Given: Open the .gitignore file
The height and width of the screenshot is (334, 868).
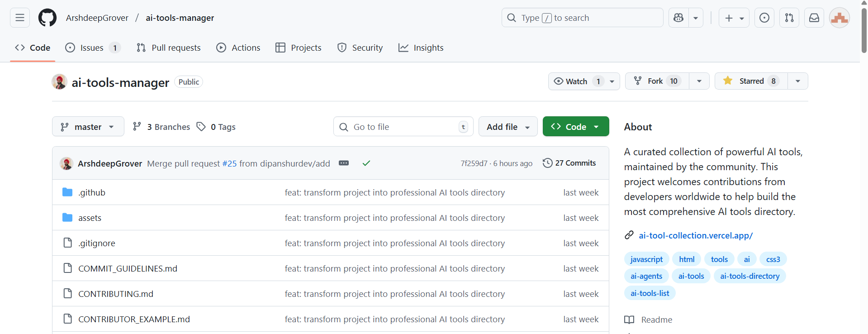Looking at the screenshot, I should pos(97,243).
